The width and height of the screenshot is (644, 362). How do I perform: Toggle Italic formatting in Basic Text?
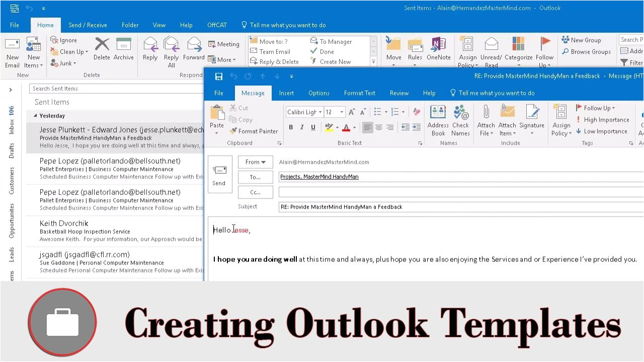point(302,128)
